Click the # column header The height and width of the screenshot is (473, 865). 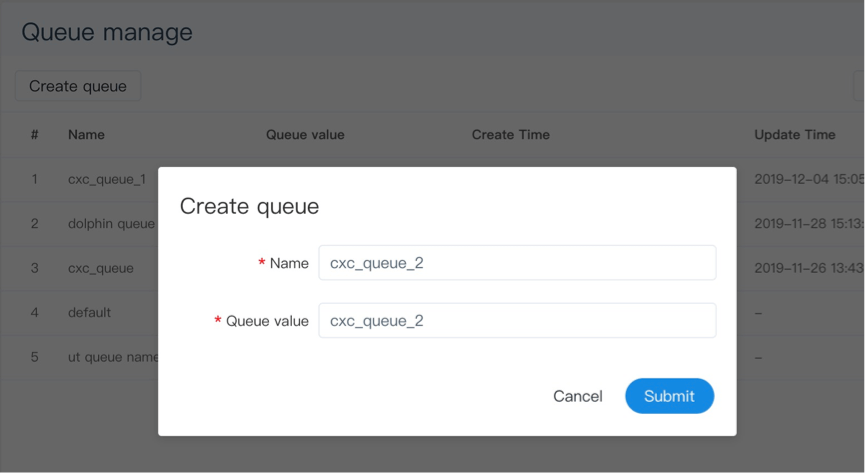click(x=35, y=135)
